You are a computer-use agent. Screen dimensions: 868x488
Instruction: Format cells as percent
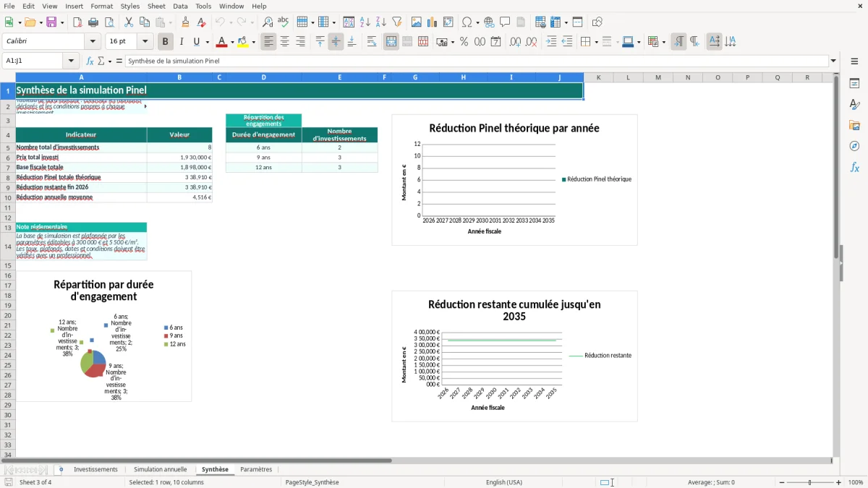pos(464,42)
